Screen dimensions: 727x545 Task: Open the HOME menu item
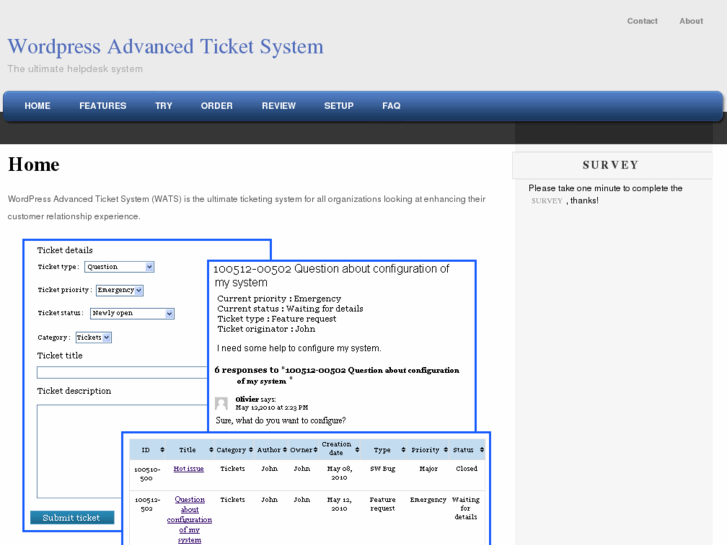[x=37, y=106]
